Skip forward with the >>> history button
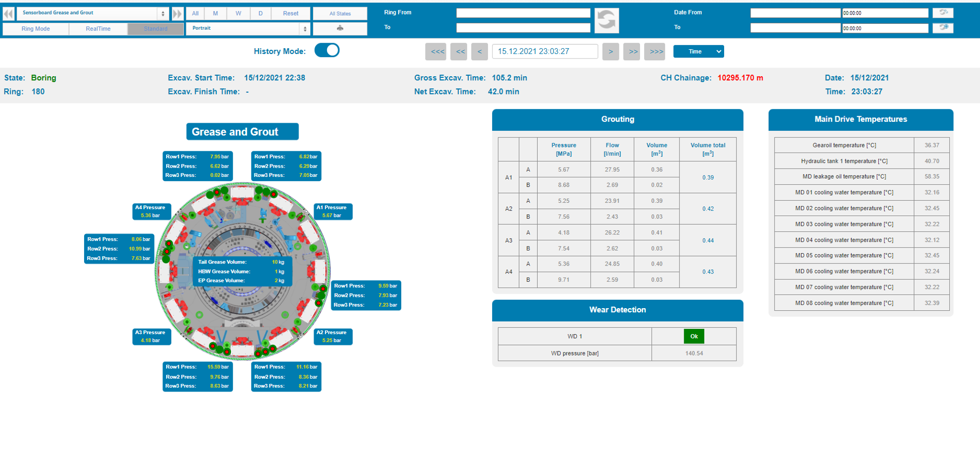Image resolution: width=980 pixels, height=455 pixels. click(656, 51)
